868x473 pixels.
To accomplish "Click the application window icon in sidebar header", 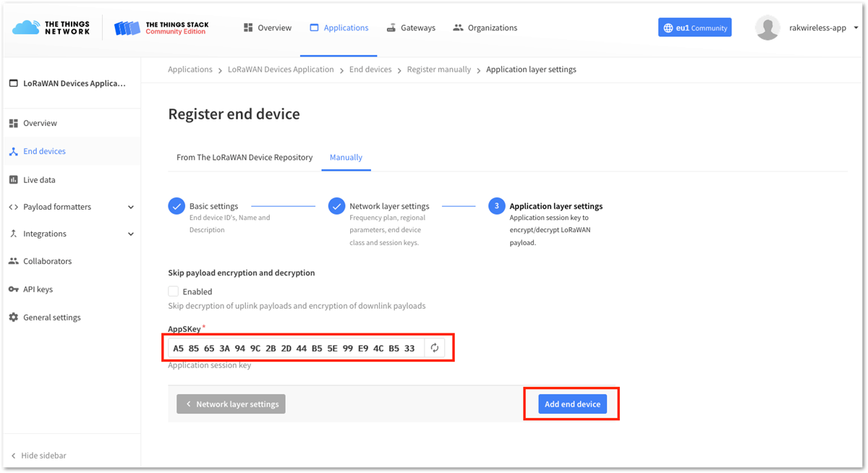I will (x=13, y=83).
